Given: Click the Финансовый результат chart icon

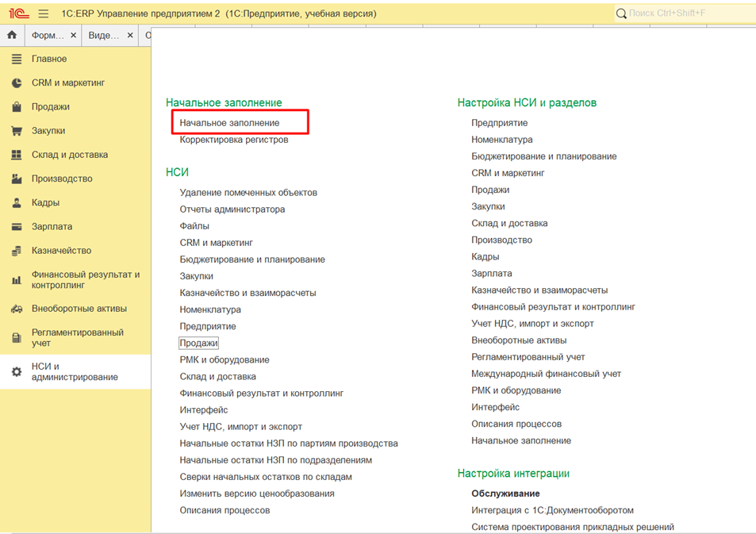Looking at the screenshot, I should point(17,280).
